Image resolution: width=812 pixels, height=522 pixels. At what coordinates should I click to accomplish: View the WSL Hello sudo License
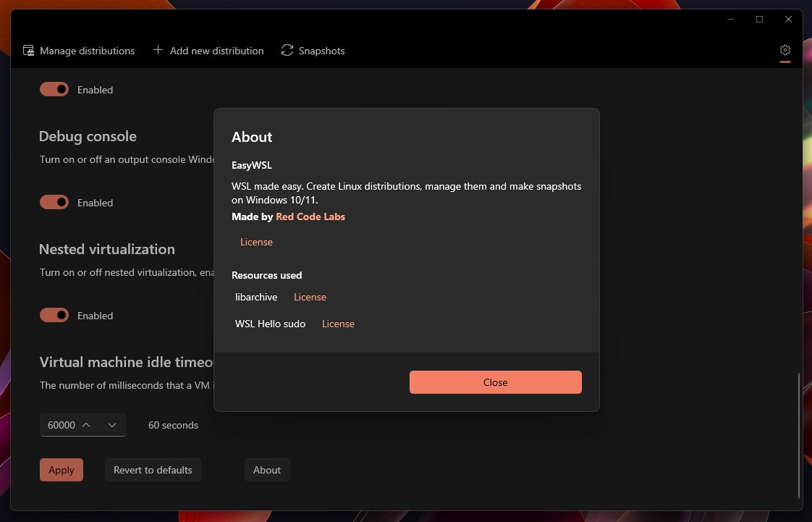[338, 324]
